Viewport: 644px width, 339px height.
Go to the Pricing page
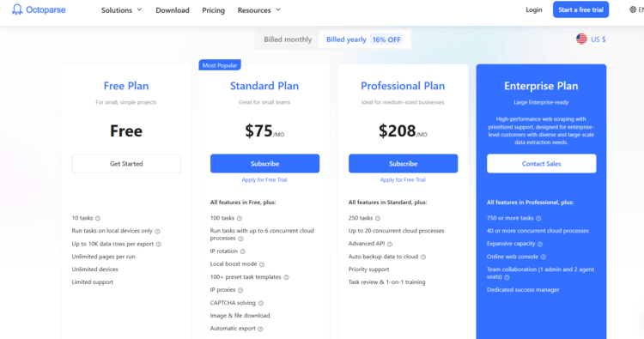pos(214,10)
